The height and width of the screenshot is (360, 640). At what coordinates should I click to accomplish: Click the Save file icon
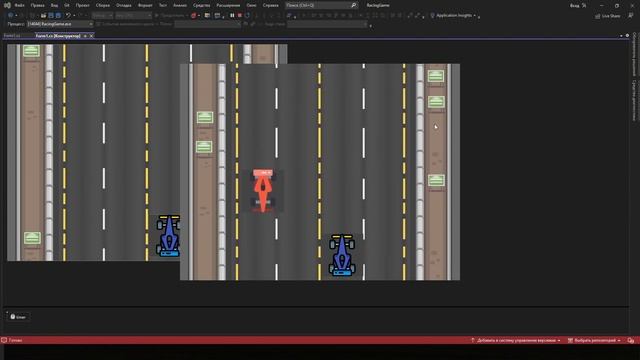pos(51,16)
